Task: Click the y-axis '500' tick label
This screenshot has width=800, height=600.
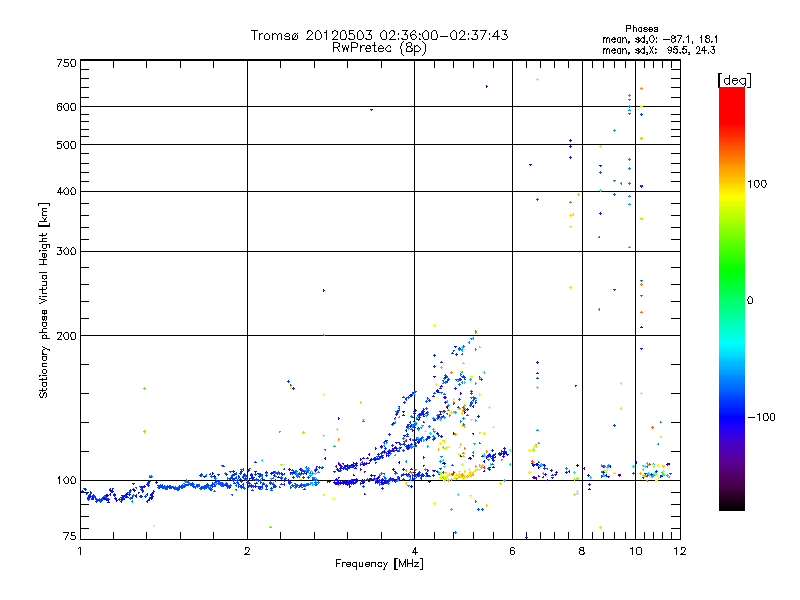Action: [66, 145]
